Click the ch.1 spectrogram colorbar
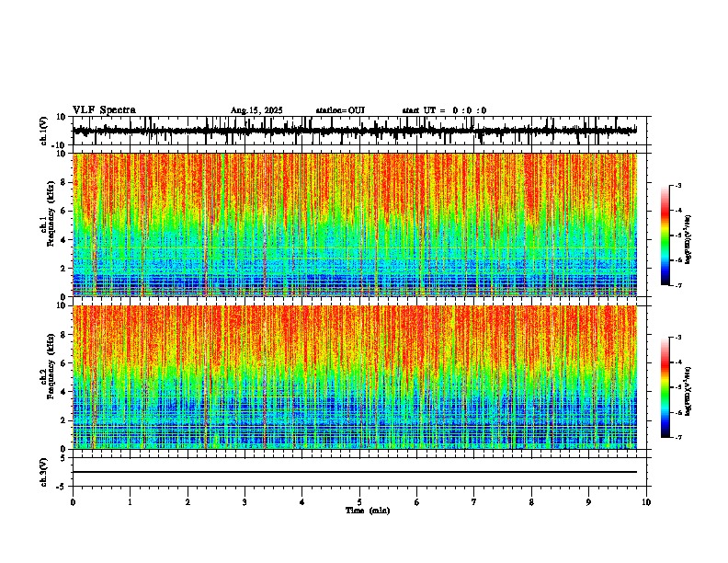 tap(665, 236)
